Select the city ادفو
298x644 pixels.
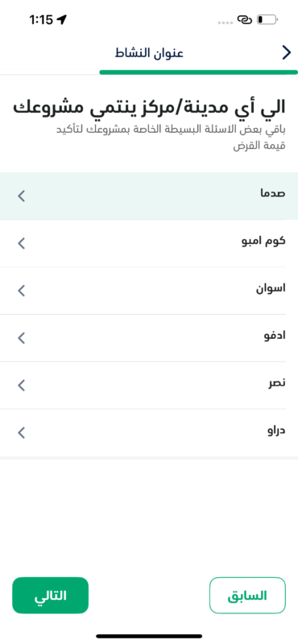coord(149,338)
